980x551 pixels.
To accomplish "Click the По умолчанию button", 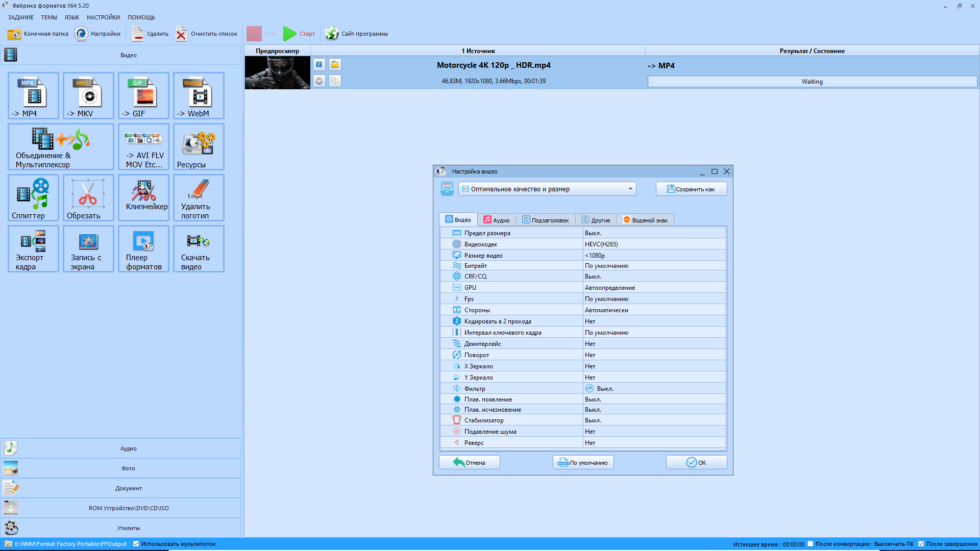I will (x=583, y=463).
